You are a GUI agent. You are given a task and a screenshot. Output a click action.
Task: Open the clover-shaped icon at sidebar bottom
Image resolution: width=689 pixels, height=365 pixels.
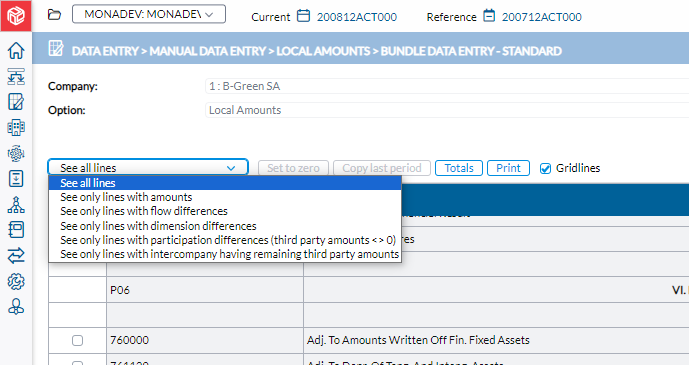(16, 307)
